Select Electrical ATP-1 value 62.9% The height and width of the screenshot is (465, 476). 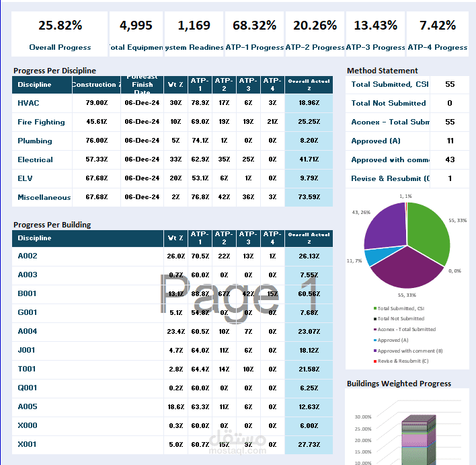200,159
